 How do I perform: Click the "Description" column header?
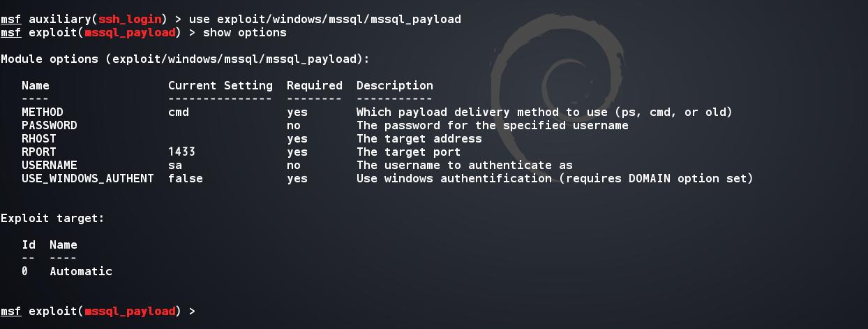pyautogui.click(x=394, y=86)
